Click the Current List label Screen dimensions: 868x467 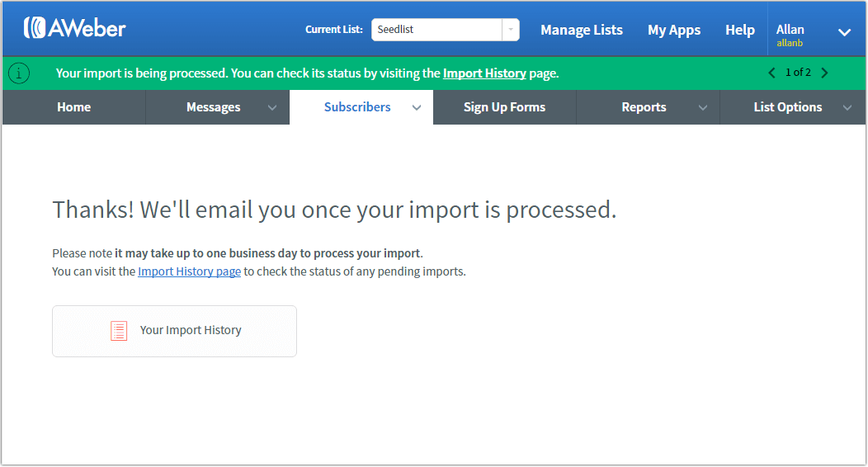click(334, 30)
